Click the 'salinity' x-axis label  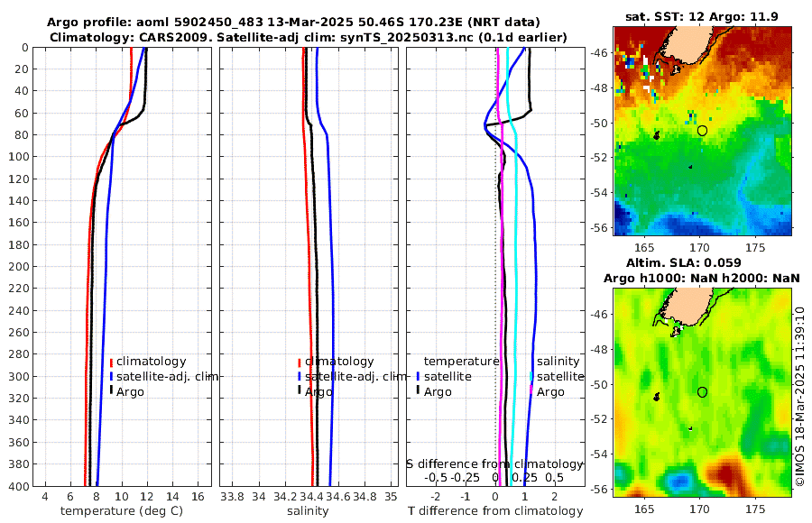(x=309, y=511)
